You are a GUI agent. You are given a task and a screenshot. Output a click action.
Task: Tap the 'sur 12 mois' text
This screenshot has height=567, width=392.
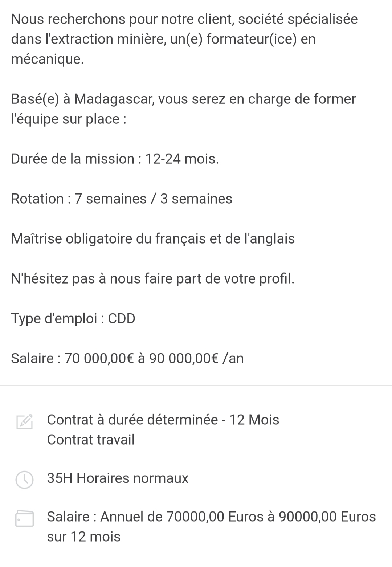(84, 537)
